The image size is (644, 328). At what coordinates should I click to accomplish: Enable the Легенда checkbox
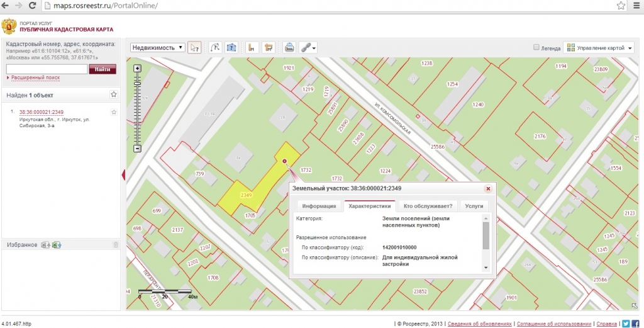536,47
